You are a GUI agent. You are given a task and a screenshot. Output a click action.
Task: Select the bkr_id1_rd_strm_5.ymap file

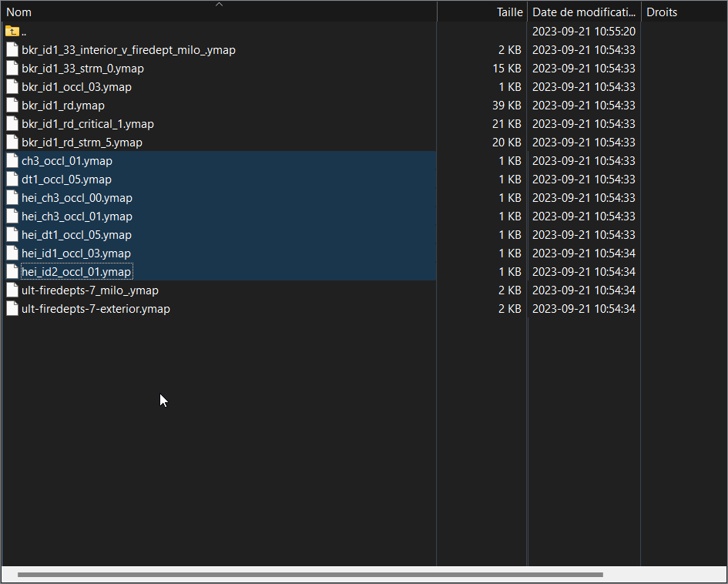(82, 143)
